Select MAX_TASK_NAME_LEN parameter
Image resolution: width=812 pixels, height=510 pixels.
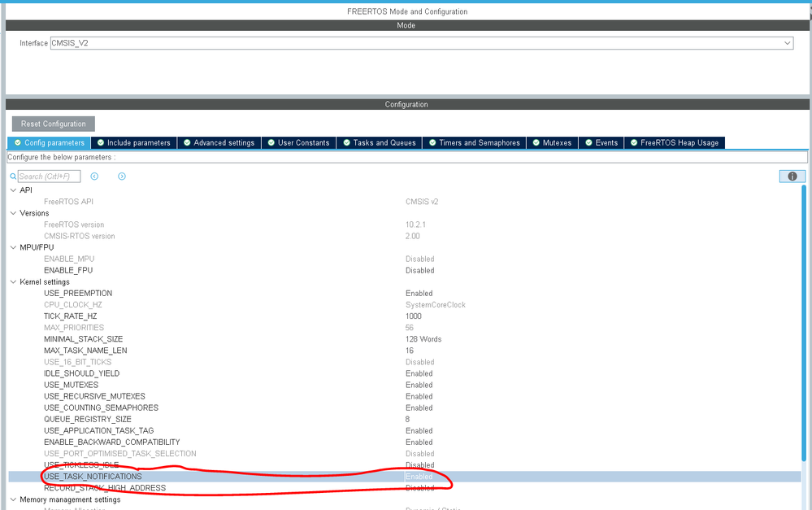pos(85,351)
